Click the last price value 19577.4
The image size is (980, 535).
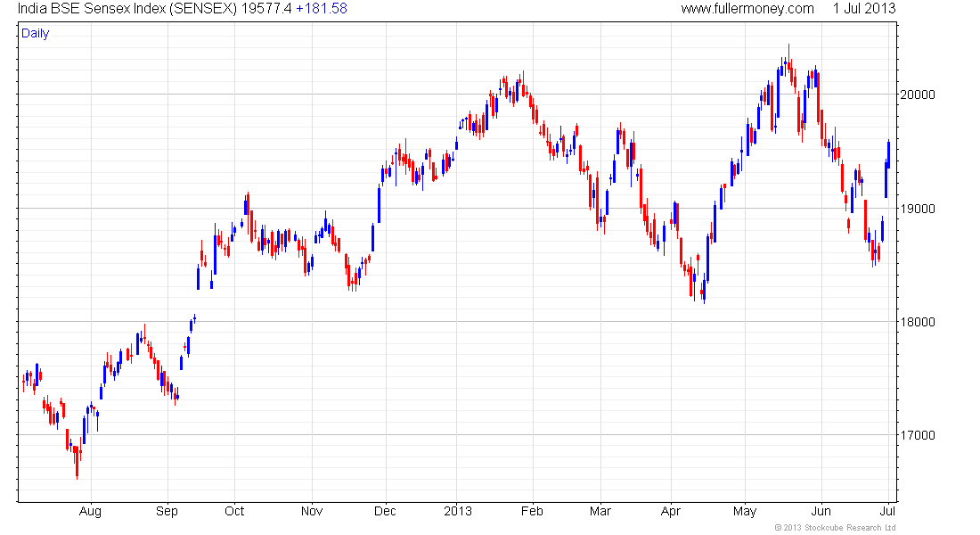pyautogui.click(x=266, y=9)
